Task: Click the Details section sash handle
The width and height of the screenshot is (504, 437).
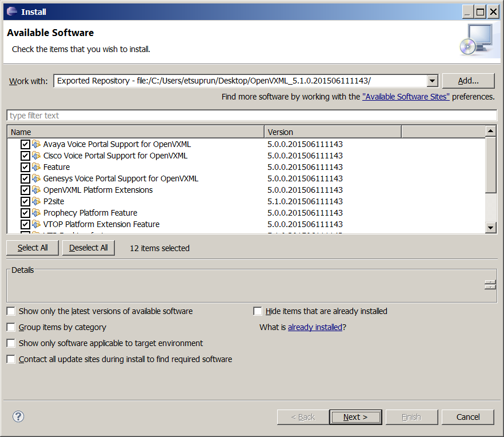Action: pos(490,285)
